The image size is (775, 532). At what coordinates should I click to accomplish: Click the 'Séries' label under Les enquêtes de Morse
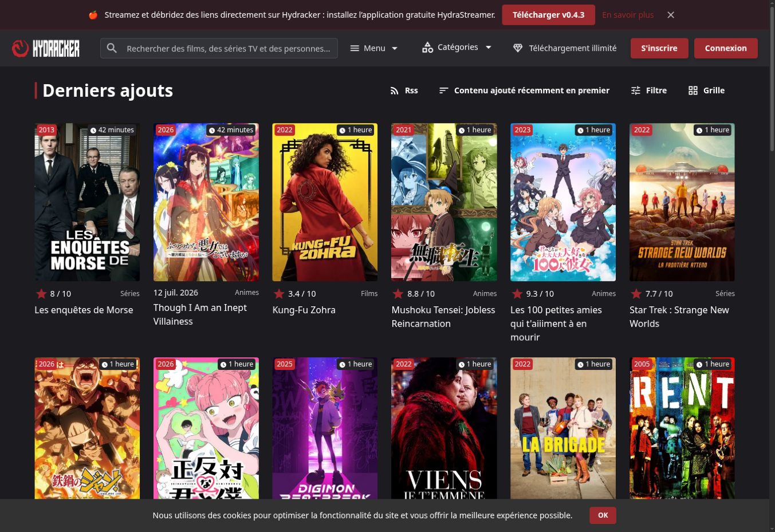click(x=130, y=294)
